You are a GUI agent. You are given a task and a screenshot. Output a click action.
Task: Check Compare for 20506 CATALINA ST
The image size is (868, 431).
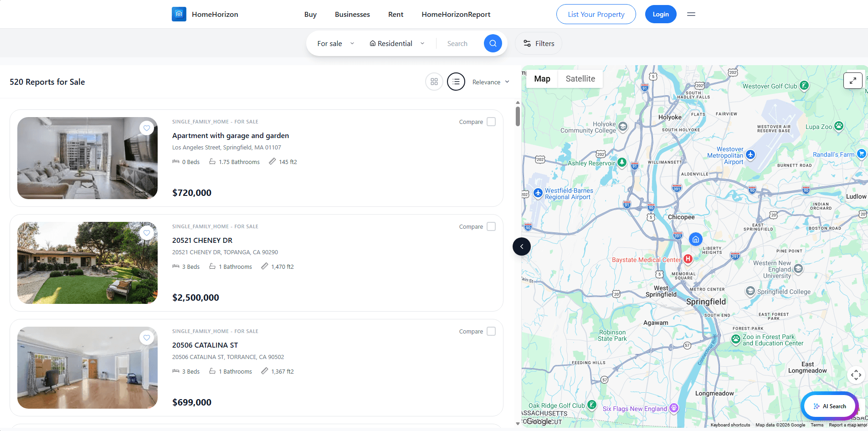pyautogui.click(x=491, y=331)
